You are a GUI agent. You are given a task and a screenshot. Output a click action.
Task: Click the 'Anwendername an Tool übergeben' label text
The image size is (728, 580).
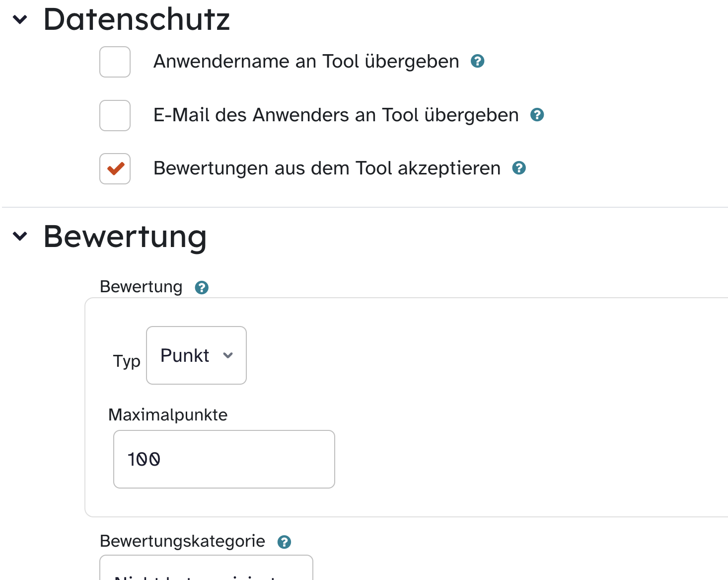[x=306, y=61]
